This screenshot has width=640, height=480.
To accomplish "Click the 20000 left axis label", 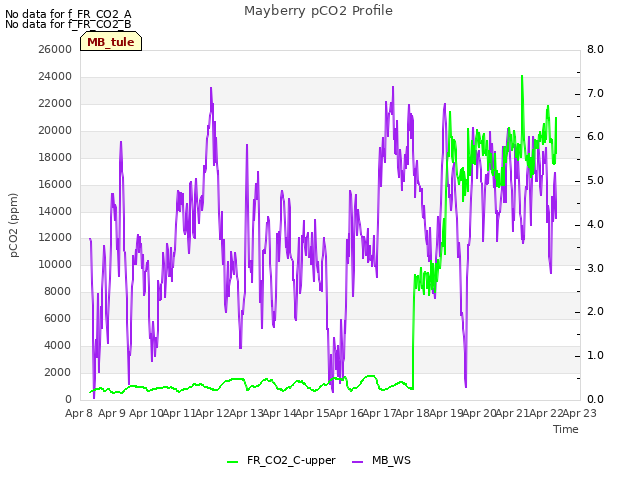I will [55, 130].
